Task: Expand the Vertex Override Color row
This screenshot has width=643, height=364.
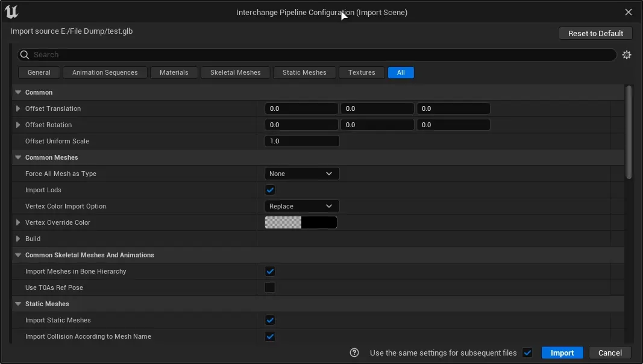Action: click(18, 222)
